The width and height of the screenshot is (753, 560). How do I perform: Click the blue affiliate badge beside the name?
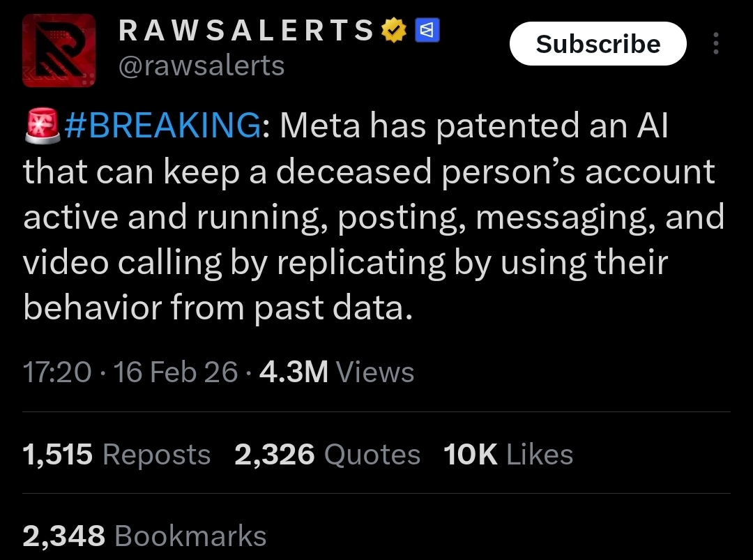427,29
